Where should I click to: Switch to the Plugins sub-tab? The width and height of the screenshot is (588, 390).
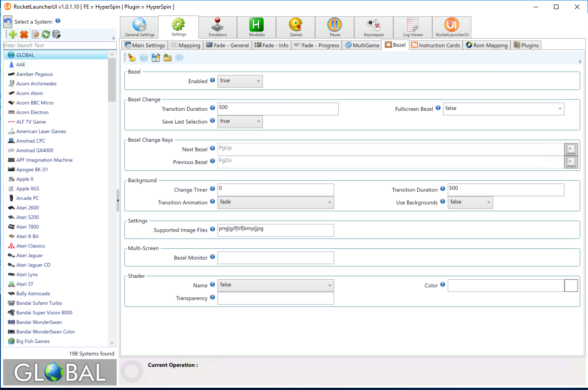[x=526, y=45]
